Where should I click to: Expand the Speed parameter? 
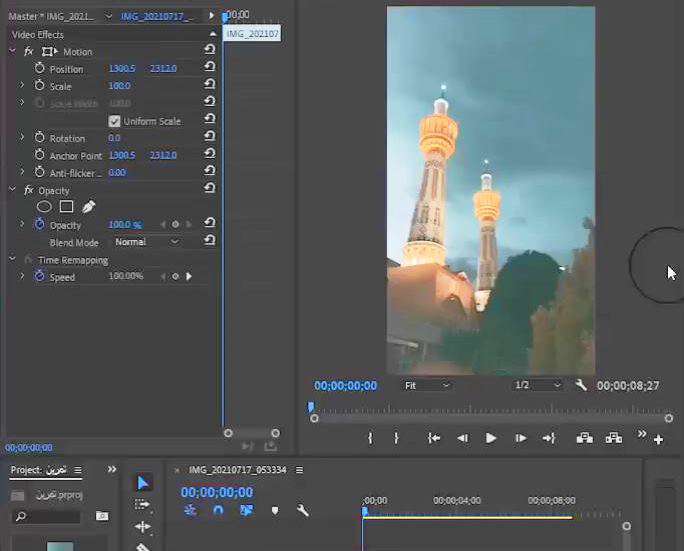pos(21,276)
